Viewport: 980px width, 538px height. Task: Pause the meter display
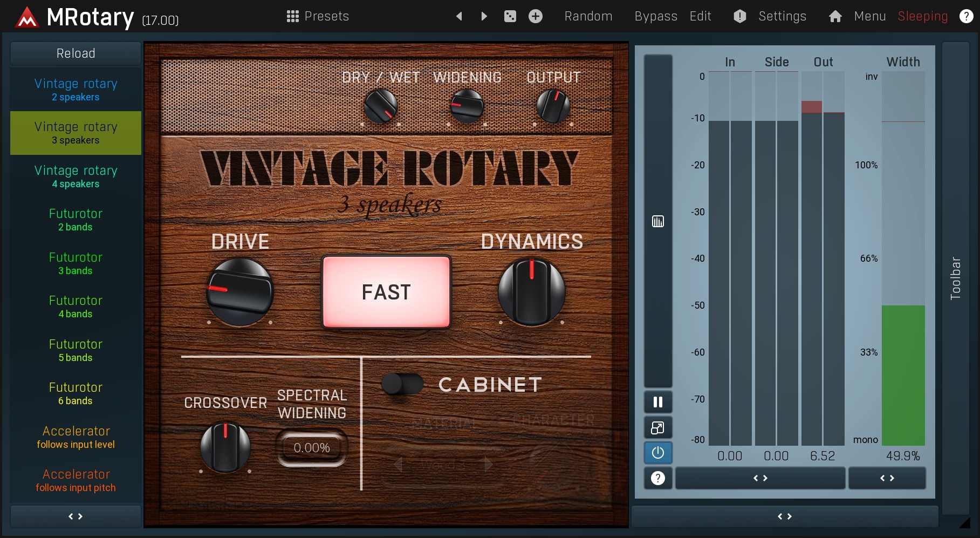coord(657,402)
